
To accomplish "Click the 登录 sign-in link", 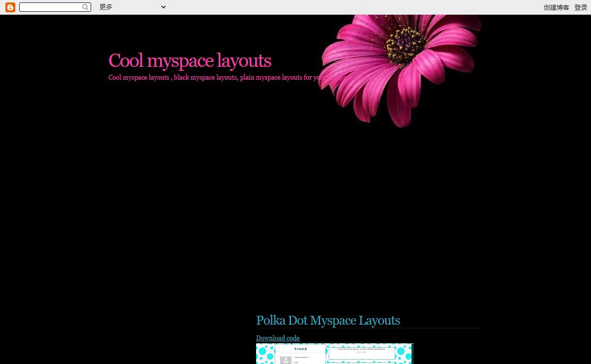I will tap(581, 7).
